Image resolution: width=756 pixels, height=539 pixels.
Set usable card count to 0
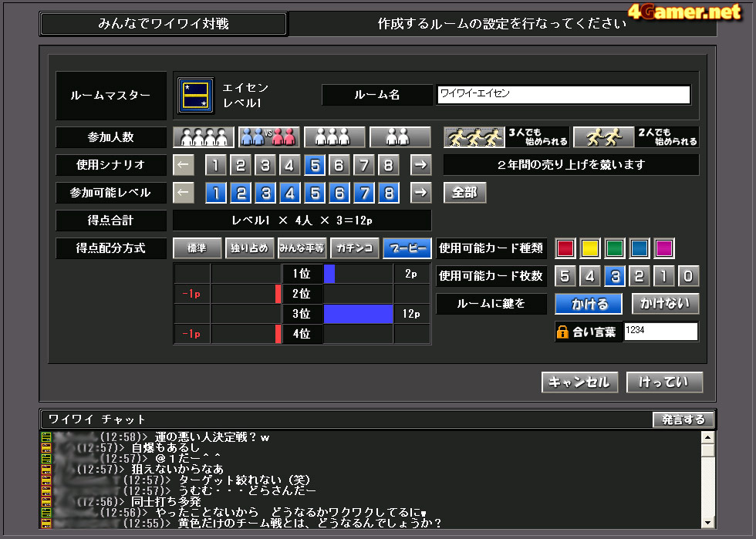[x=688, y=276]
